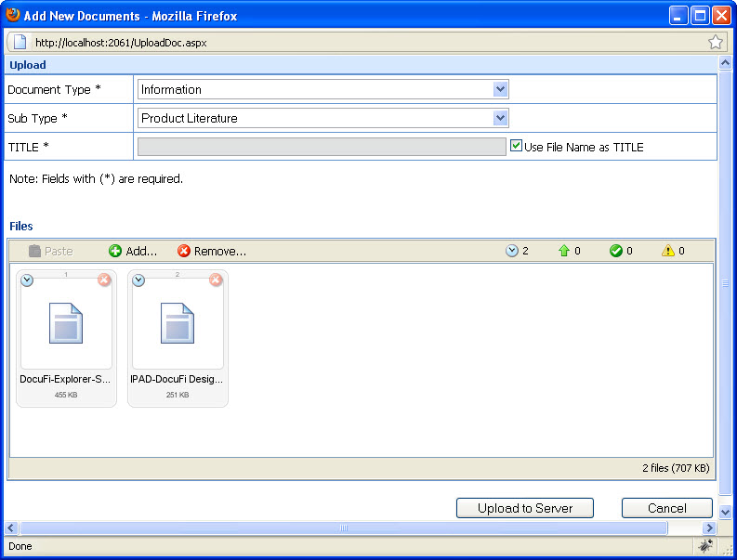The image size is (737, 560).
Task: Click the yellow warning triangle counter icon
Action: (668, 251)
